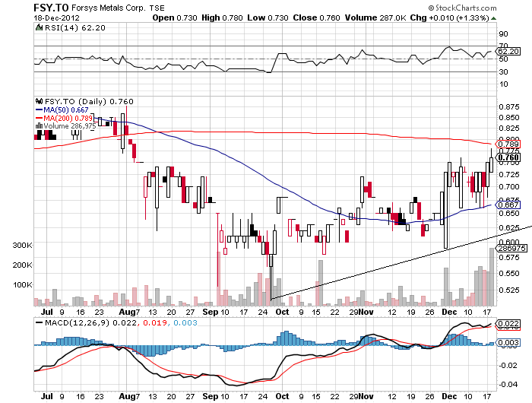Click the volume bars icon in legend
The image size is (532, 403).
point(39,126)
